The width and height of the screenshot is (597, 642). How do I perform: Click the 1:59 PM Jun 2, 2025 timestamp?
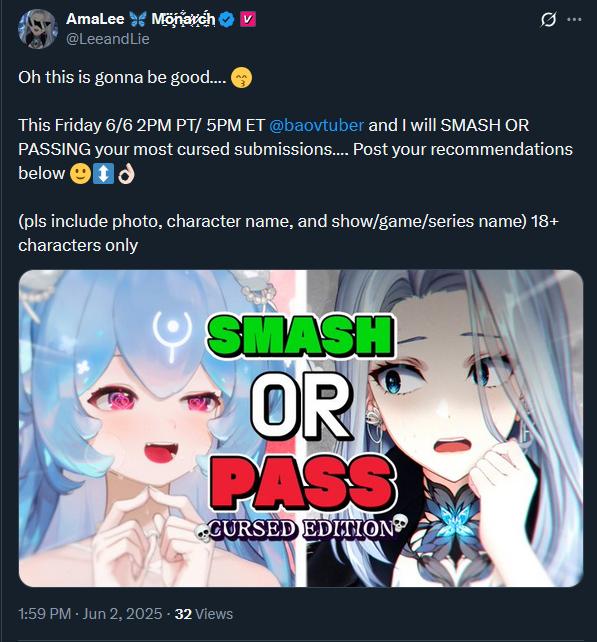click(90, 614)
